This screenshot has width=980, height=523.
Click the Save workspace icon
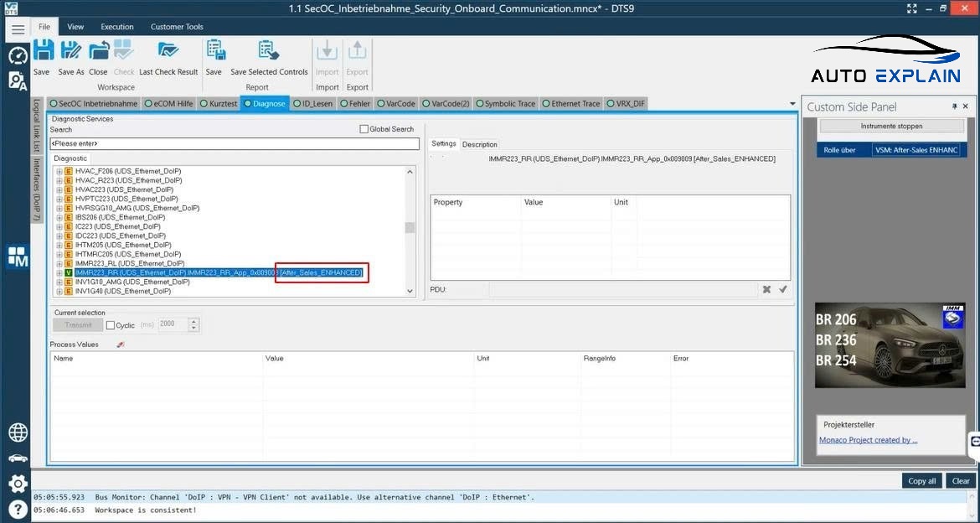42,51
